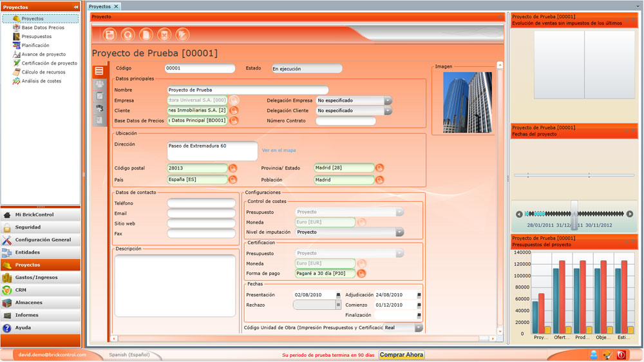Click the refresh icon in project toolbar

coord(128,35)
